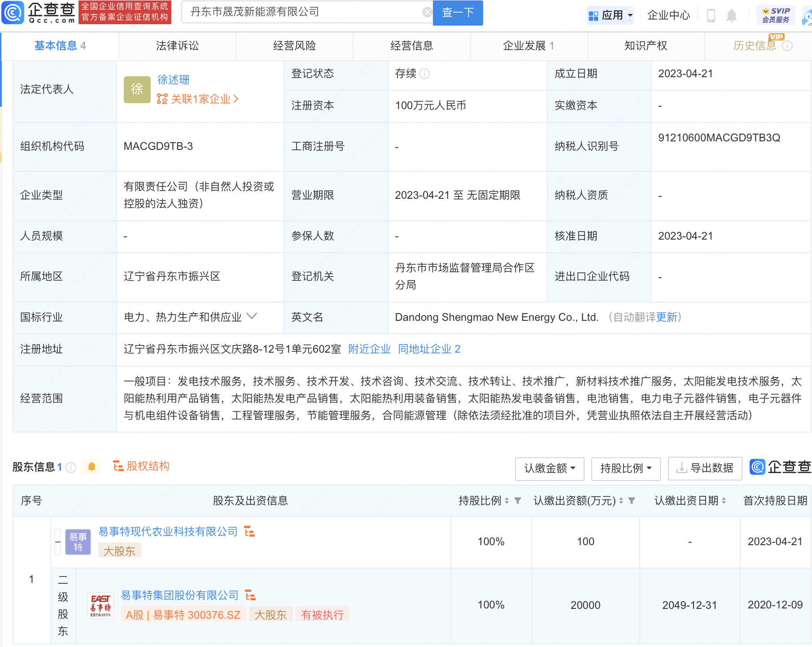Viewport: 812px width, 647px height.
Task: Click the 有被执行 warning tag
Action: coord(322,615)
